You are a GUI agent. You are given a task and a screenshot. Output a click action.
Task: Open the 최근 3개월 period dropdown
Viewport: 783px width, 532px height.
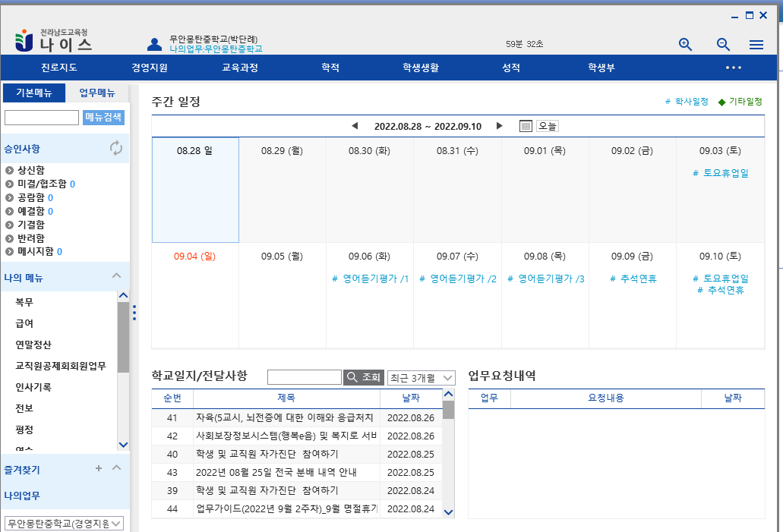[x=421, y=378]
